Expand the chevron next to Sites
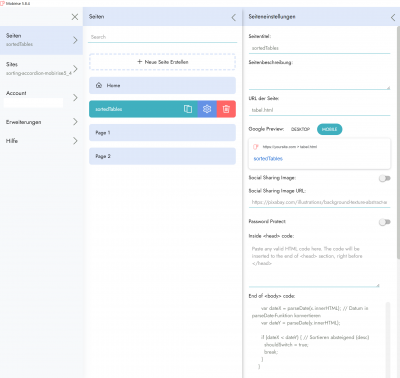Viewport: 400px width, 378px height. click(x=75, y=69)
